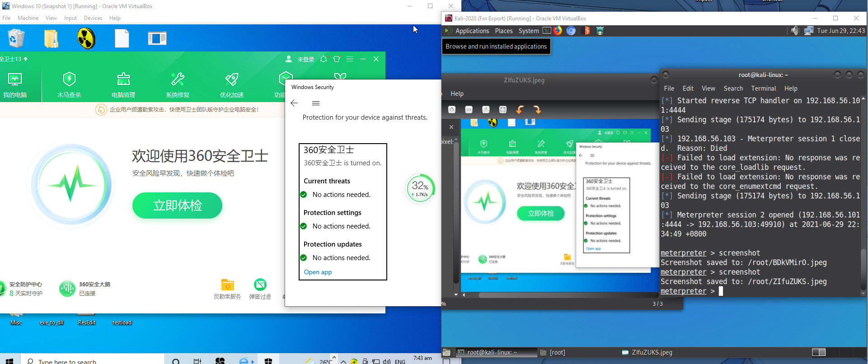Open Kali System menu
The width and height of the screenshot is (868, 364).
click(x=529, y=31)
